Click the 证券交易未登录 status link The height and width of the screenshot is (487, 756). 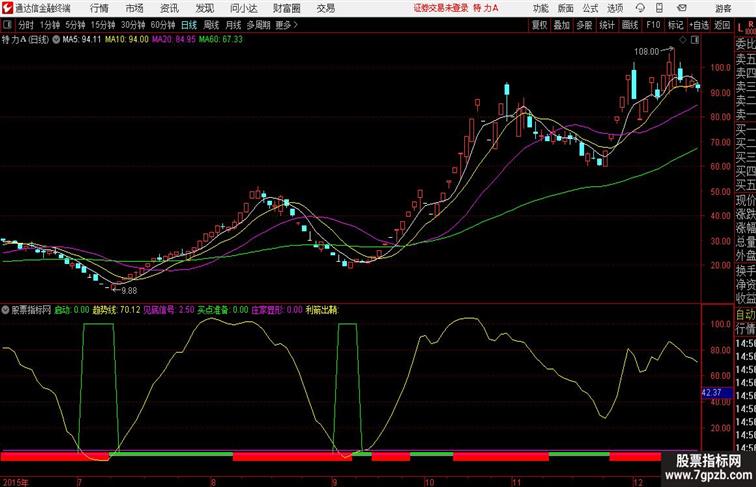[441, 8]
